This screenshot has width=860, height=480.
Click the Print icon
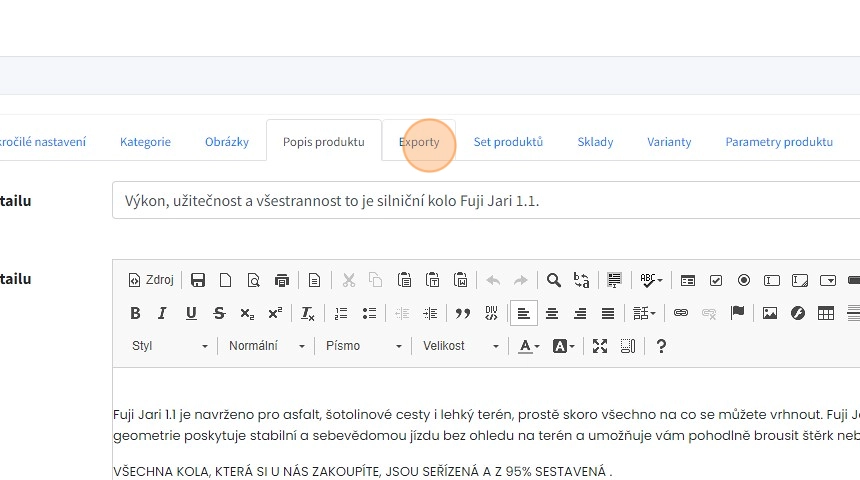281,280
